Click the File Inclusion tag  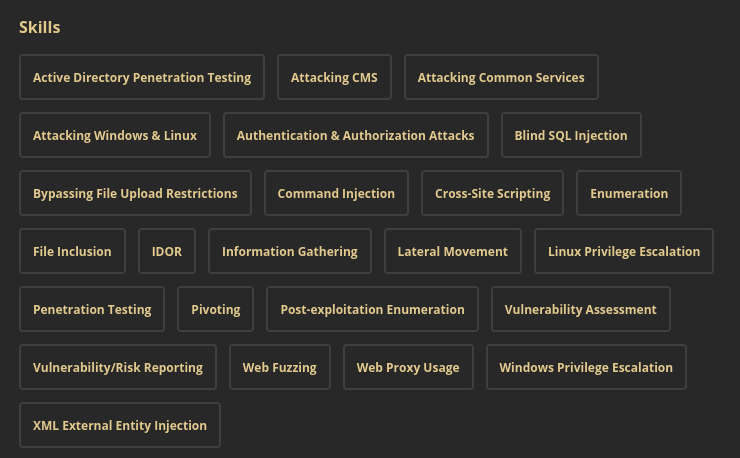click(72, 251)
